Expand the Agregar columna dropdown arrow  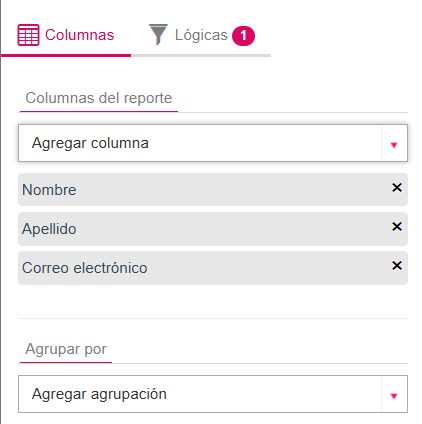pos(394,145)
